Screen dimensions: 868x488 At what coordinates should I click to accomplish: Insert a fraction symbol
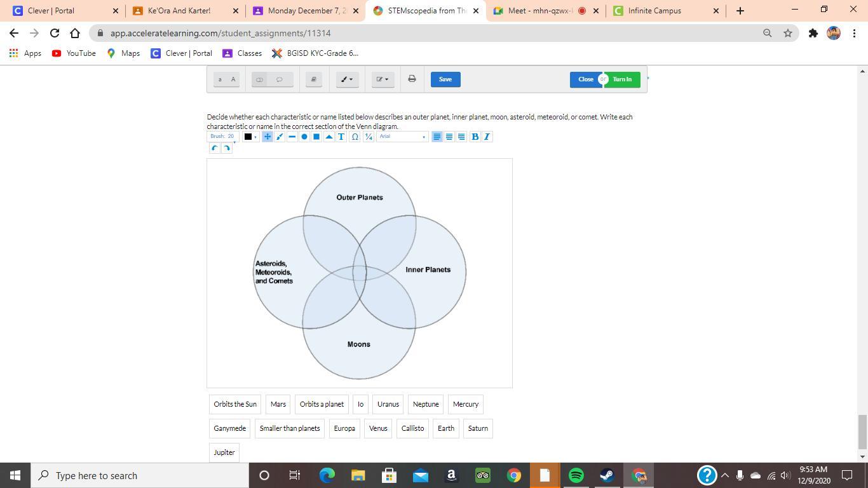click(x=369, y=137)
